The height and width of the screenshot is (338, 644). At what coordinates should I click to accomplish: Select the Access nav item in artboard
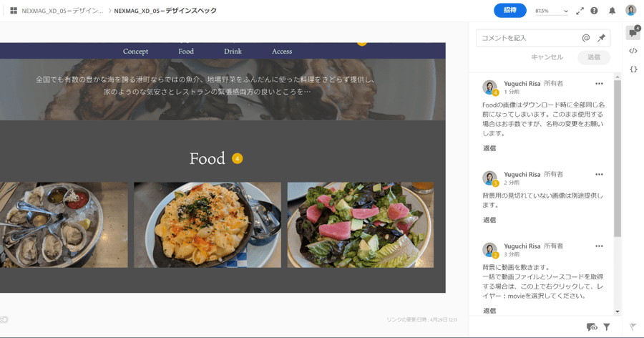[282, 52]
